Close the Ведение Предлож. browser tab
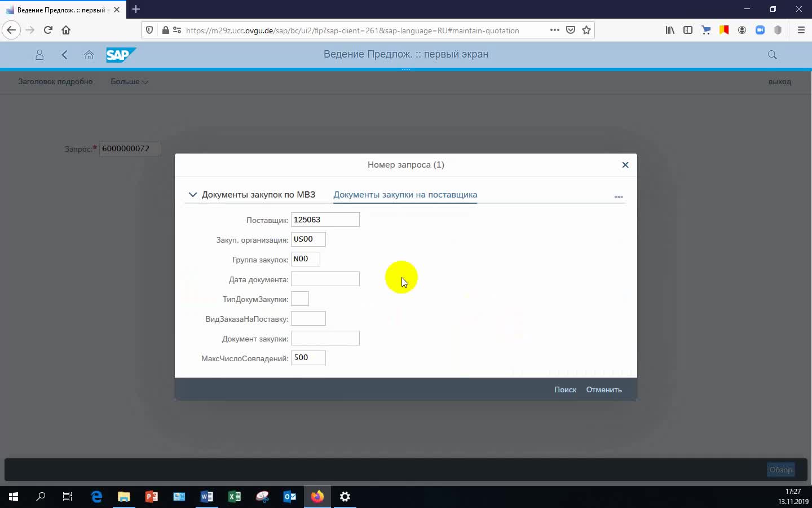Screen dimensions: 812x508 coord(117,10)
